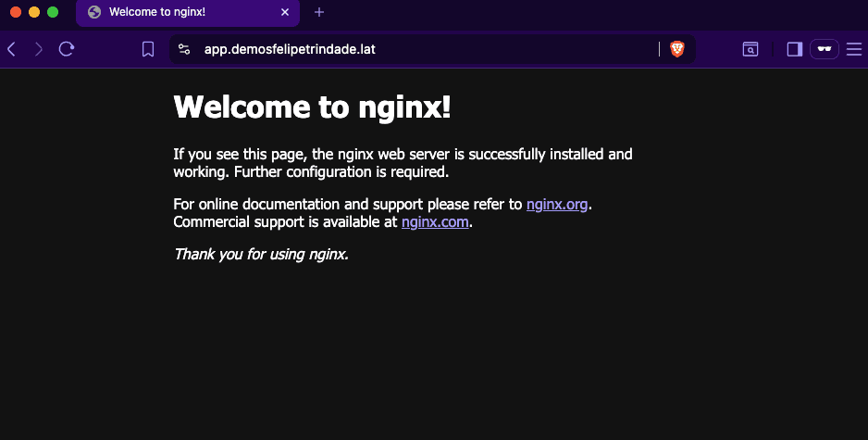
Task: Click the forward navigation arrow
Action: click(x=38, y=49)
